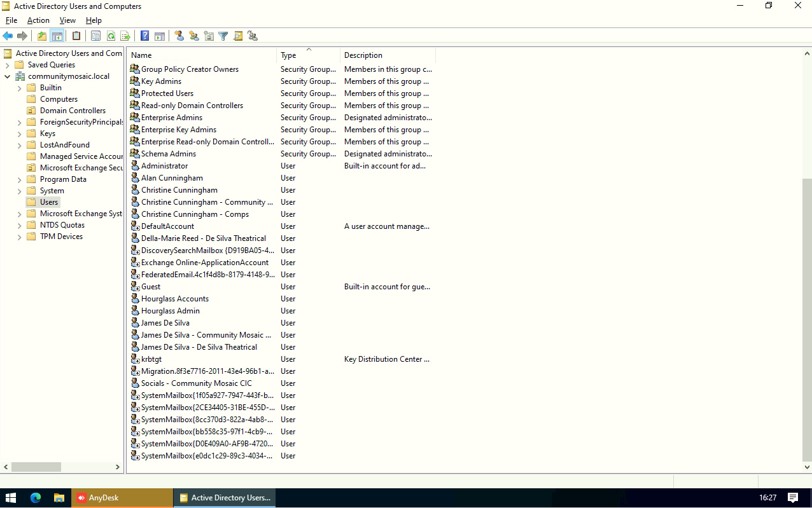Open the Action menu
812x508 pixels.
[x=38, y=20]
